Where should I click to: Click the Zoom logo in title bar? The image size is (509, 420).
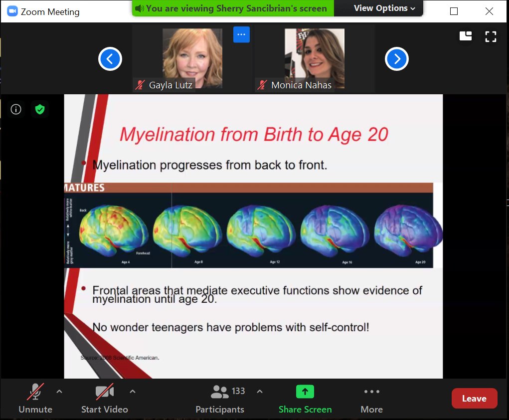12,11
